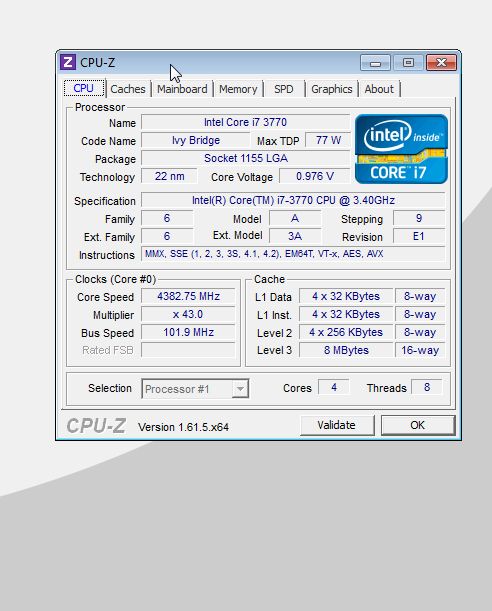
Task: Click the L1 Data associativity 8-way
Action: 420,296
